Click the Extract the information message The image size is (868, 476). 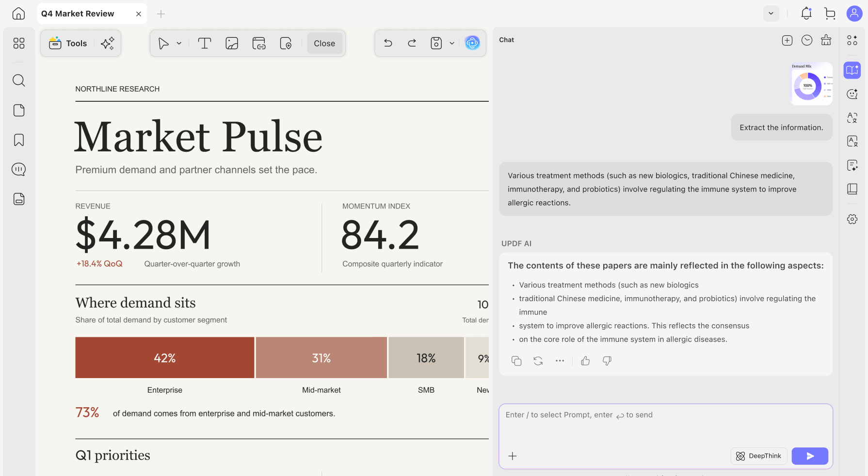pos(781,127)
